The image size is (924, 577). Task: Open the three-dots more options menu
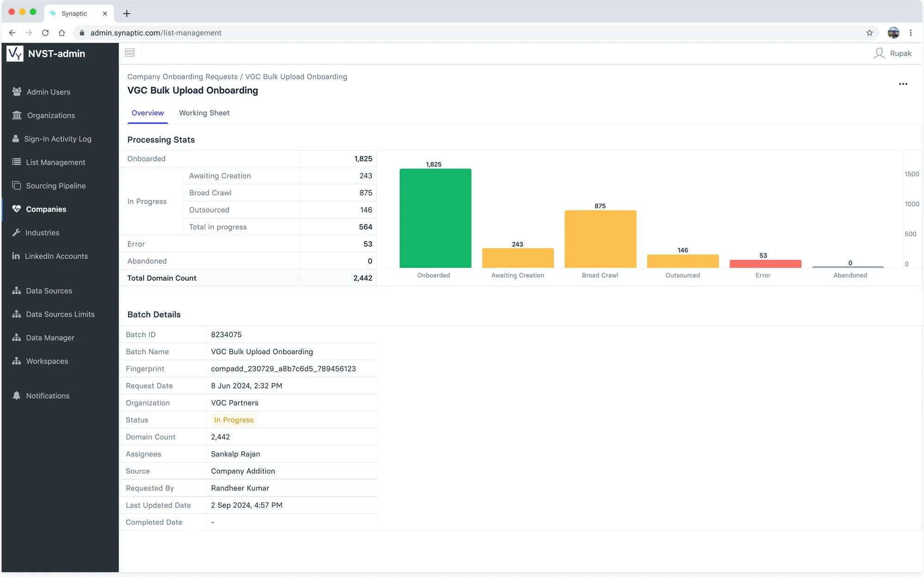903,84
